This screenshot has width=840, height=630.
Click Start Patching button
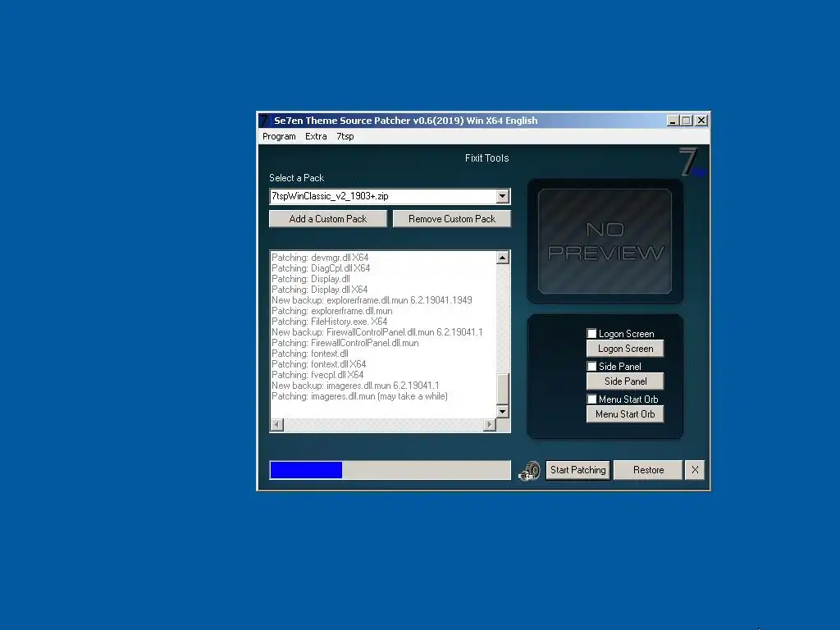point(578,470)
